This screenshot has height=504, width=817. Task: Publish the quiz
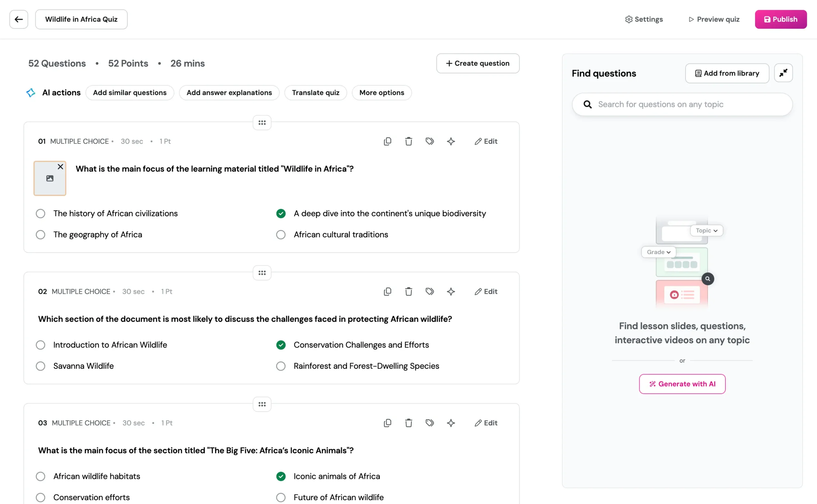781,19
